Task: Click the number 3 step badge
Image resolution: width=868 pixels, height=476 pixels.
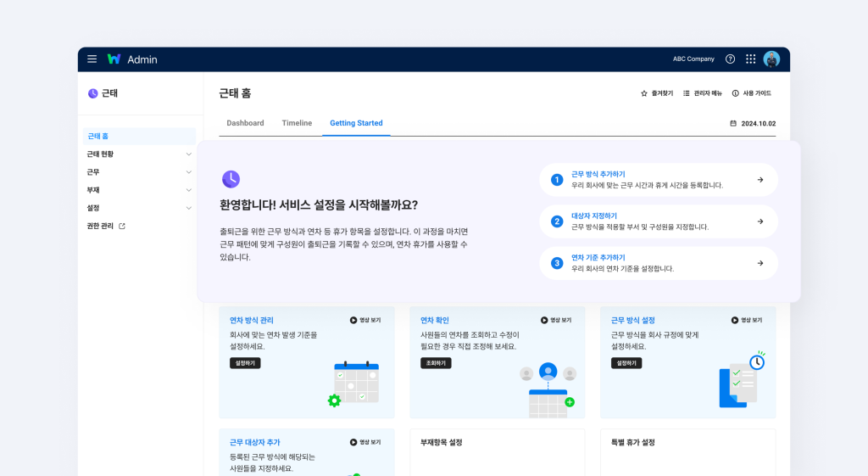Action: (x=557, y=263)
